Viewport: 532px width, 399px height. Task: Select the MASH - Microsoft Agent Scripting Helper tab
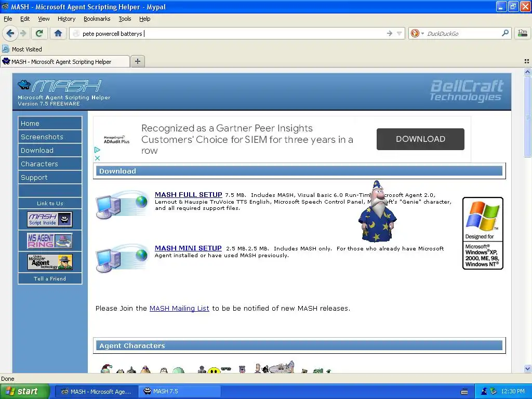[64, 62]
